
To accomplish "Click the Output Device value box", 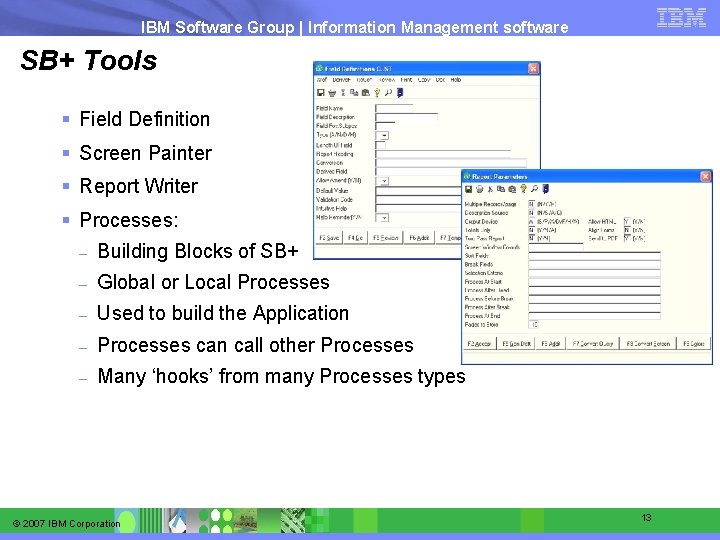I will pyautogui.click(x=532, y=221).
